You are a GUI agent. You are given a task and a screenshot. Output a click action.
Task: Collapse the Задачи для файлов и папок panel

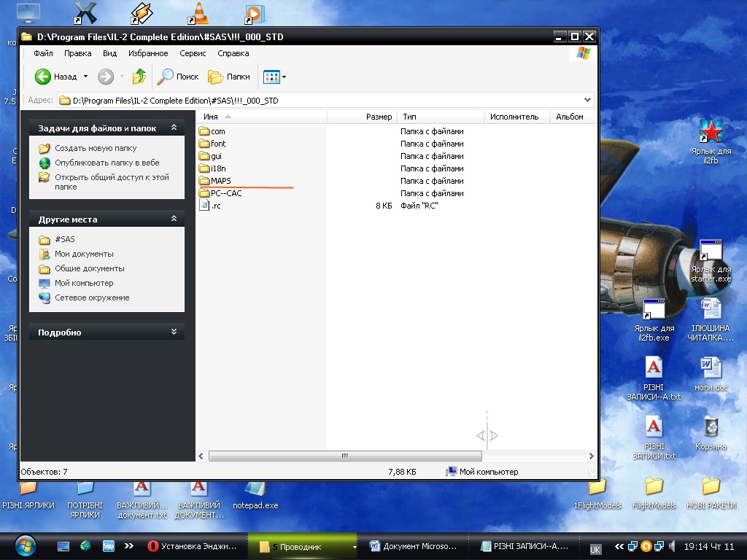tap(174, 128)
